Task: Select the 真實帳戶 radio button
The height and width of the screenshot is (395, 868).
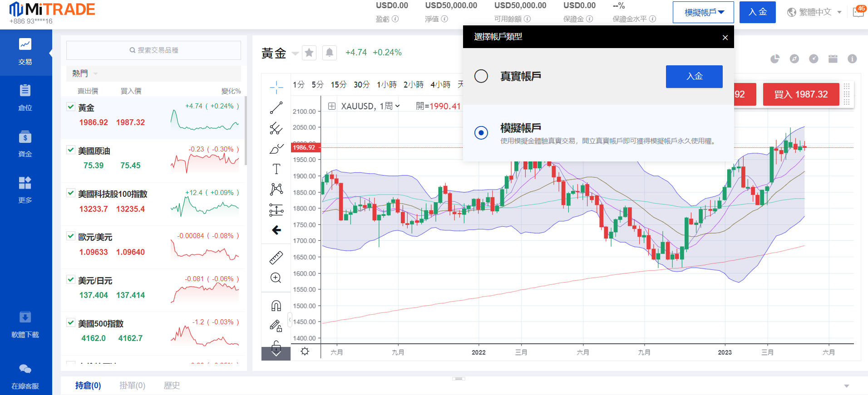Action: pos(481,76)
